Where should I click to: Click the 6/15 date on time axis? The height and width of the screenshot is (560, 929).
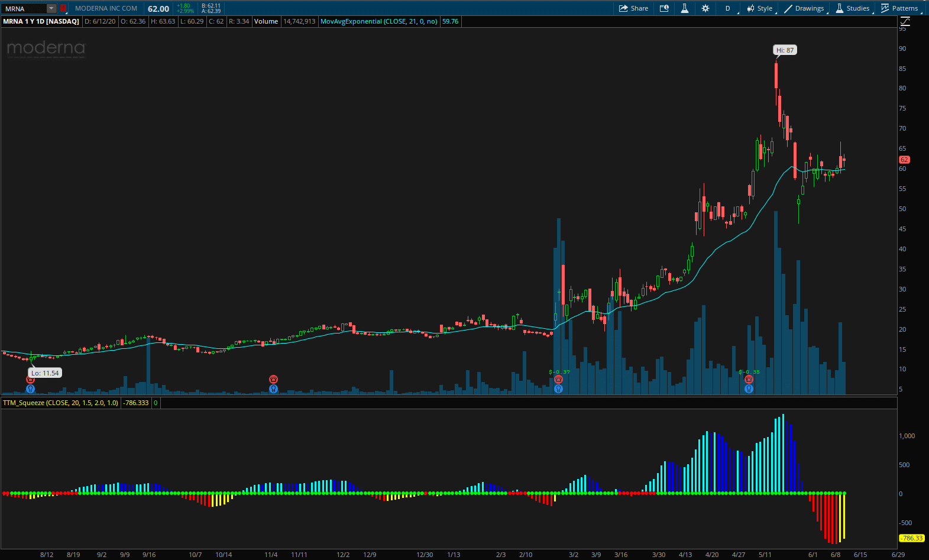coord(860,555)
